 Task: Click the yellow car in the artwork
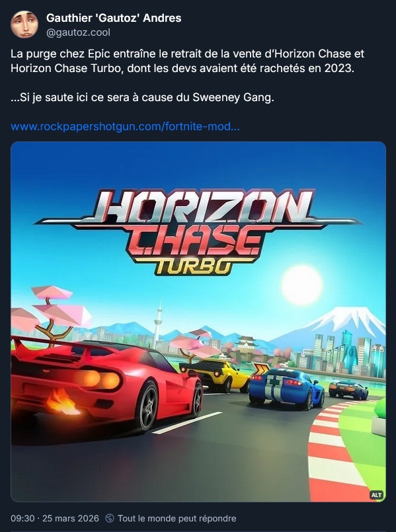click(215, 375)
